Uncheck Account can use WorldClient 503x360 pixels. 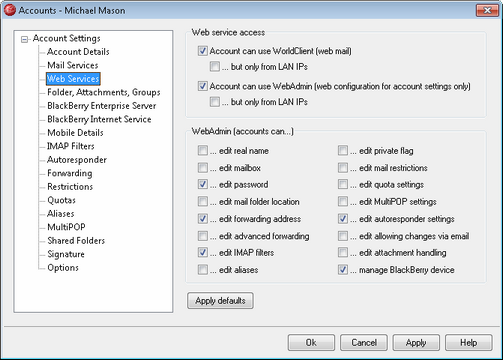[202, 51]
